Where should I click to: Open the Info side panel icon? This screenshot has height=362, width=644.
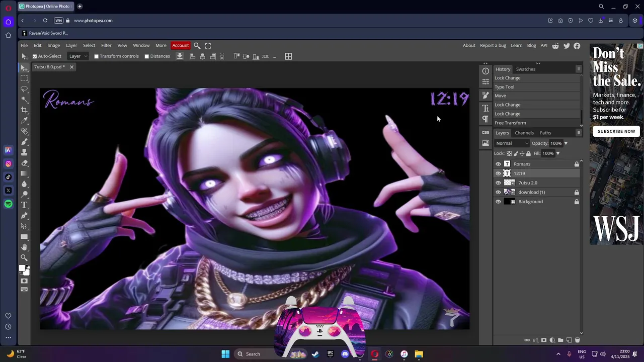pos(486,71)
